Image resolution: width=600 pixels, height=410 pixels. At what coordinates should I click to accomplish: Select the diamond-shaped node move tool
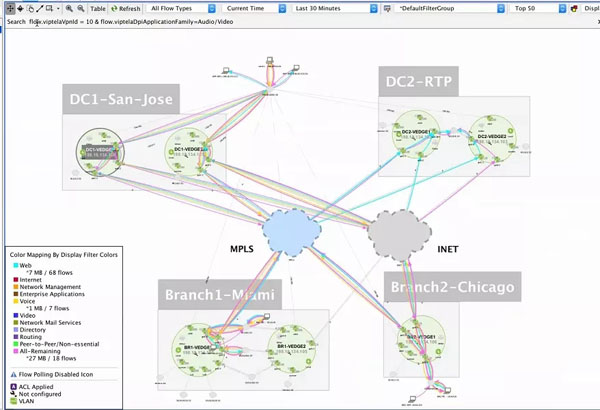coord(20,8)
